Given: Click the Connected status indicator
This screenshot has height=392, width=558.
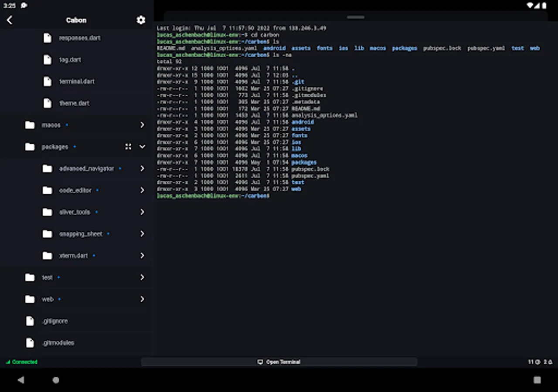Looking at the screenshot, I should (21, 362).
